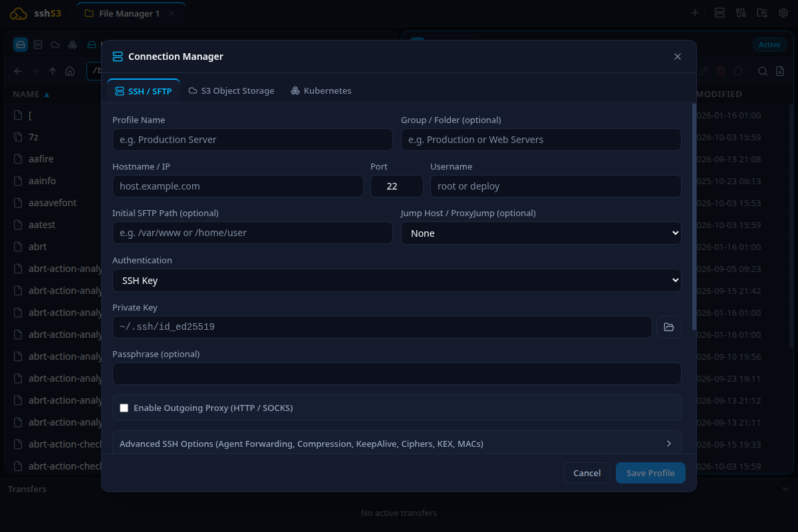798x532 pixels.
Task: Open the tunnels icon in top bar
Action: pos(741,13)
